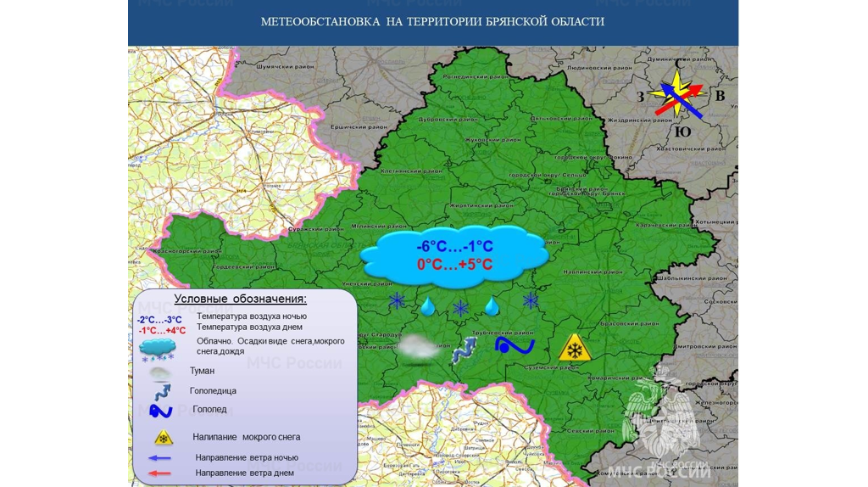Click the raindrop between middle and right snowflakes
Image resolution: width=868 pixels, height=487 pixels.
tap(492, 305)
